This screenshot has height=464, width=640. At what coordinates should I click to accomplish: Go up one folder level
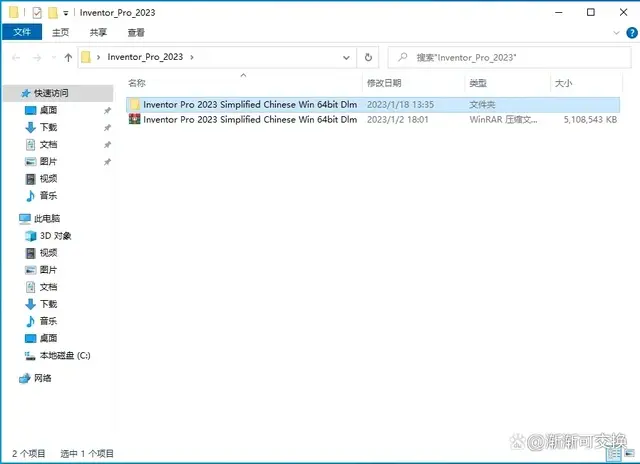pos(68,58)
